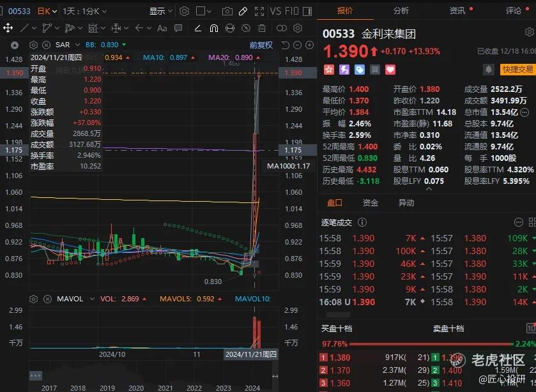
Task: Open the VS comparison tool
Action: pyautogui.click(x=275, y=11)
